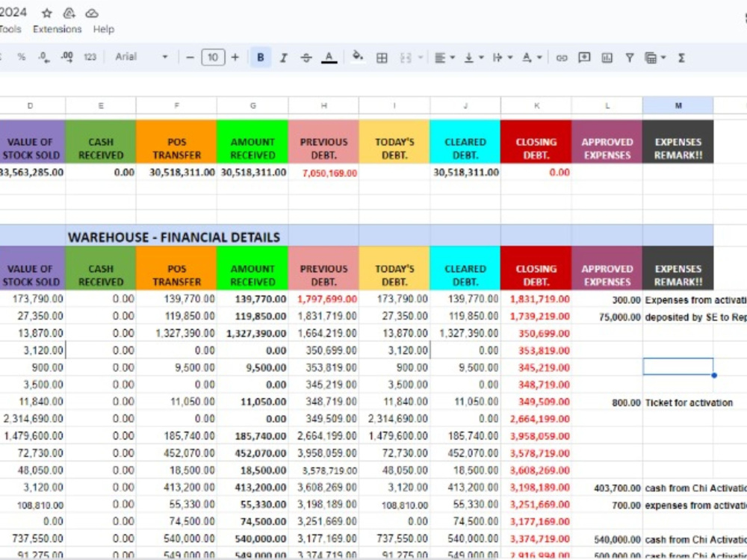Open text rotation dropdown
The image size is (747, 560).
[532, 57]
